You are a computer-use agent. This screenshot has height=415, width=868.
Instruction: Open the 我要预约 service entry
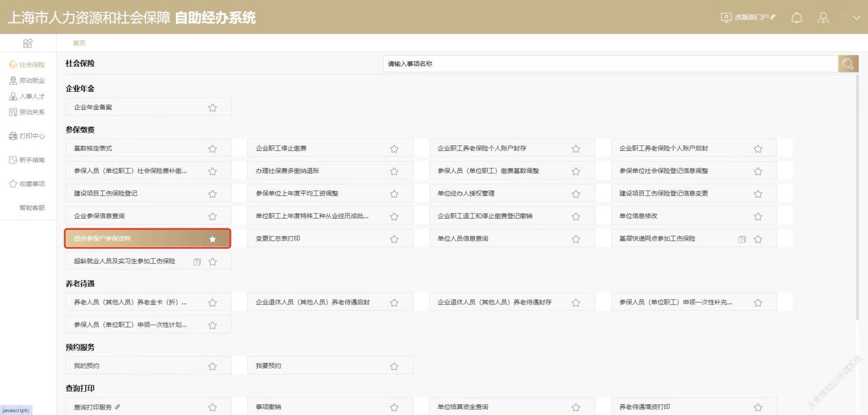click(x=268, y=366)
